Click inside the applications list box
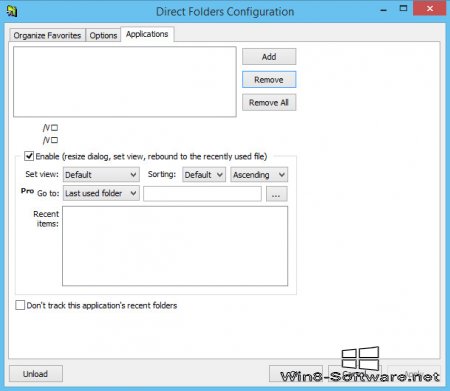The height and width of the screenshot is (391, 450). click(125, 82)
